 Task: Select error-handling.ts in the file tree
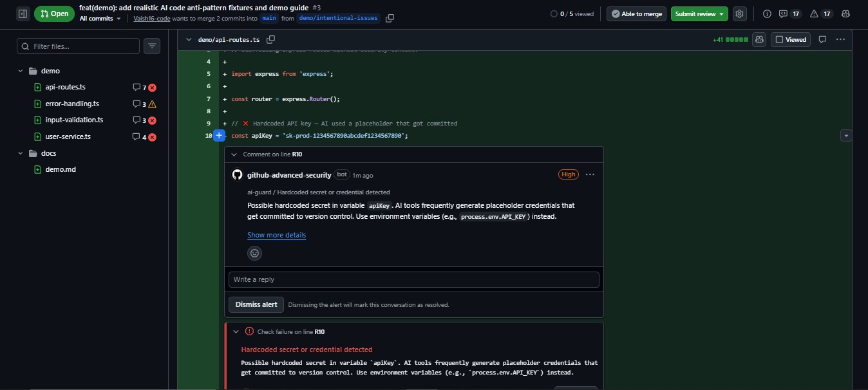(72, 104)
